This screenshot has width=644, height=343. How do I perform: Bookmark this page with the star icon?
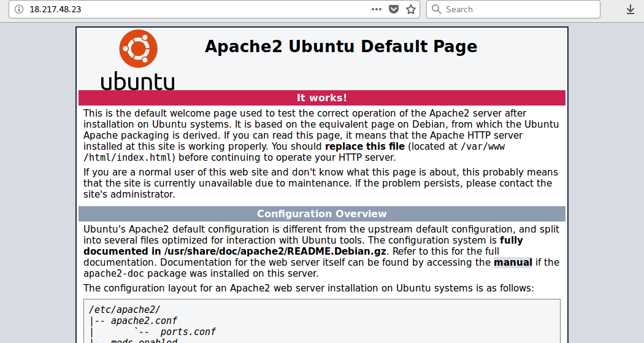point(411,9)
